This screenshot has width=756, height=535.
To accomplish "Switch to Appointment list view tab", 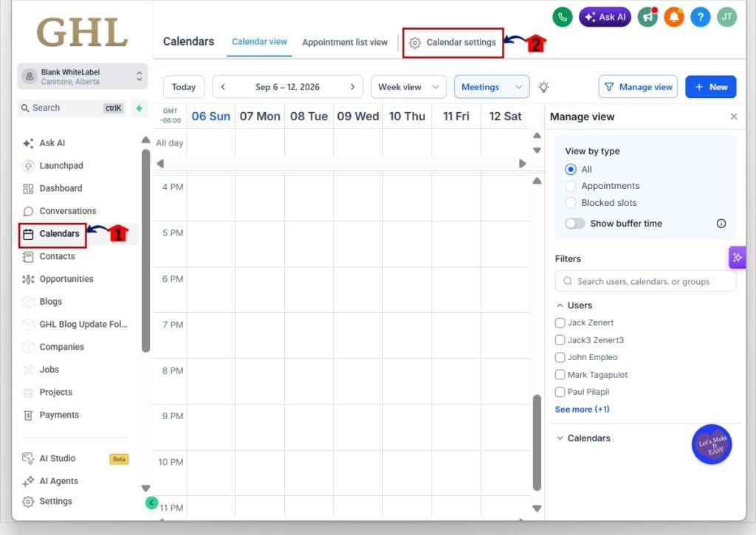I will 345,42.
